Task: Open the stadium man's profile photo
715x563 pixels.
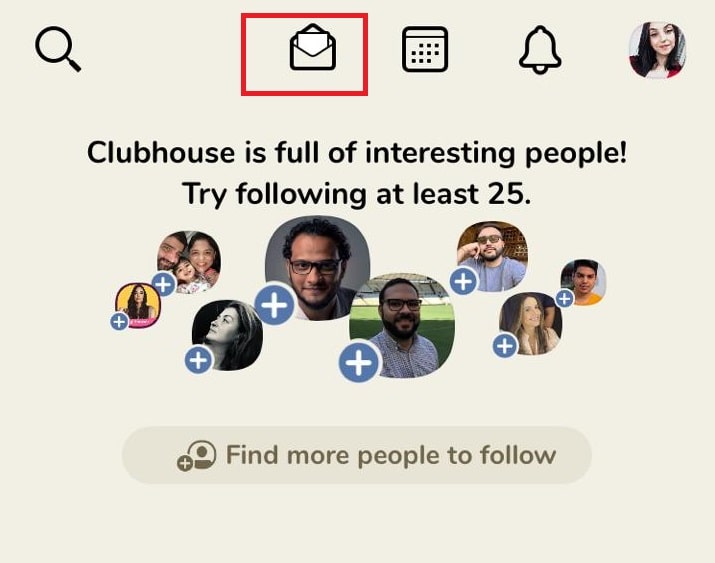Action: (x=402, y=325)
